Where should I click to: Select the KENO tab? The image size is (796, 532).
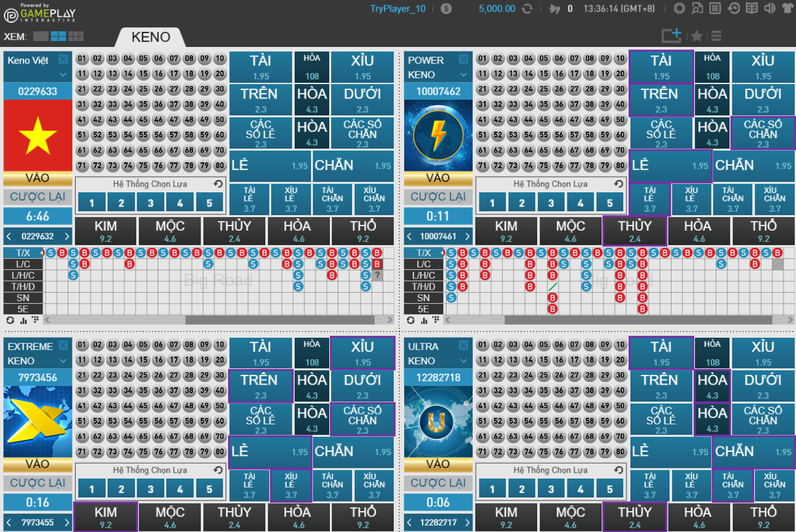tap(151, 37)
